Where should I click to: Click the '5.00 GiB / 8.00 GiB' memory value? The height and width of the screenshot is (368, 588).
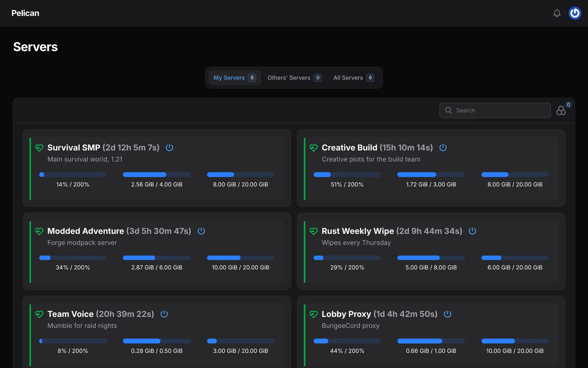[431, 268]
